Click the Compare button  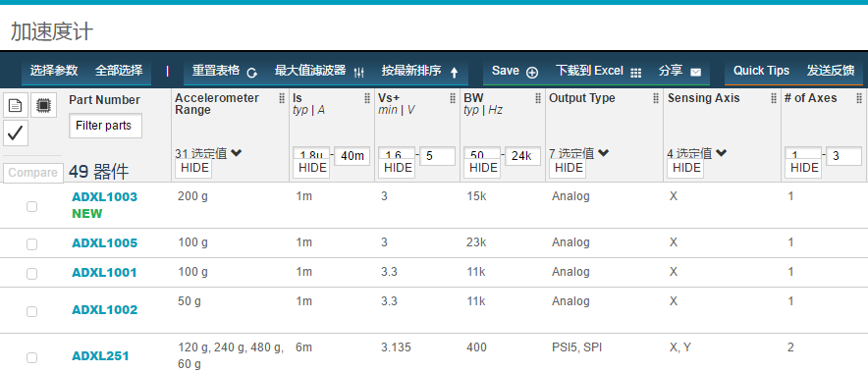[x=32, y=173]
